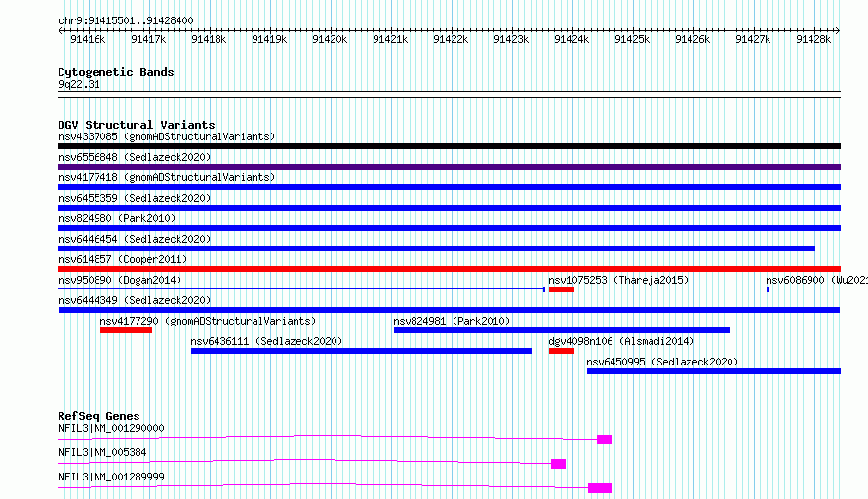Click the 91418k ruler position
Viewport: 868px width, 499px height.
(x=209, y=39)
